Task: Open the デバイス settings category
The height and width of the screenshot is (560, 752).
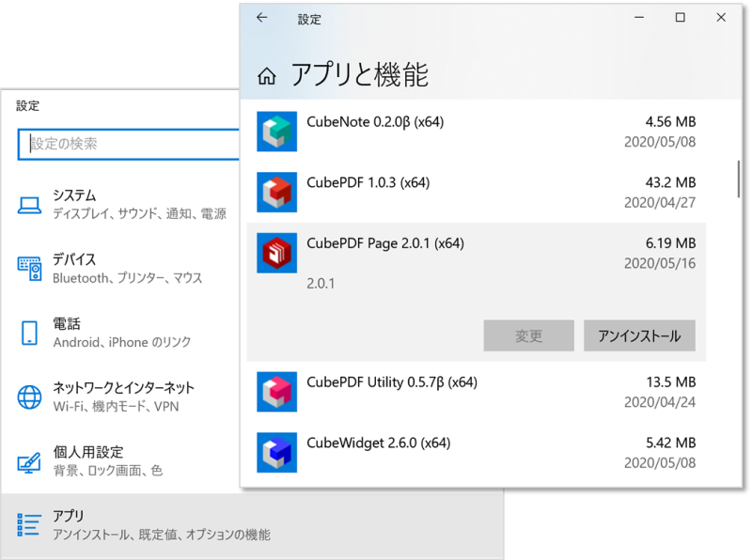Action: [x=121, y=269]
